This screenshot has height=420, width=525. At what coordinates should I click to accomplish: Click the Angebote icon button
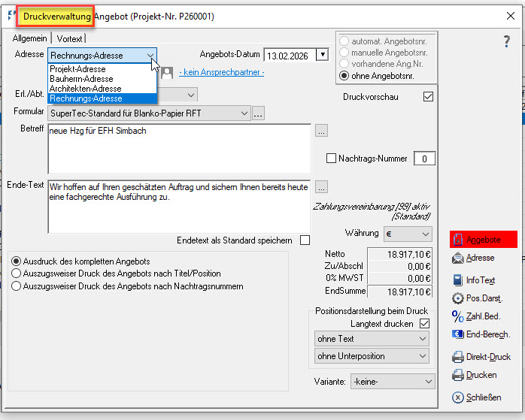(458, 240)
